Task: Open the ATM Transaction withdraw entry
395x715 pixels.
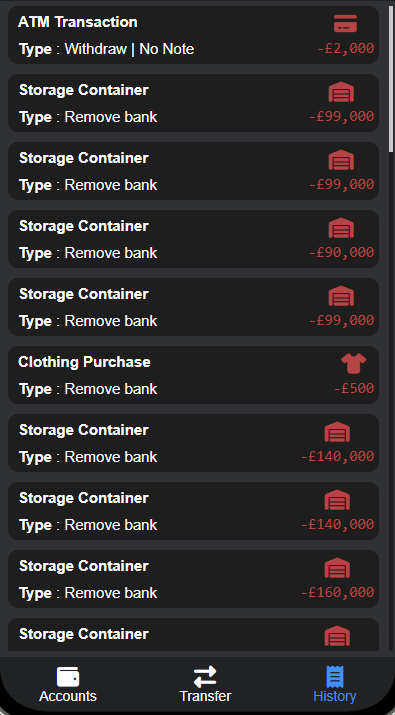Action: (193, 35)
